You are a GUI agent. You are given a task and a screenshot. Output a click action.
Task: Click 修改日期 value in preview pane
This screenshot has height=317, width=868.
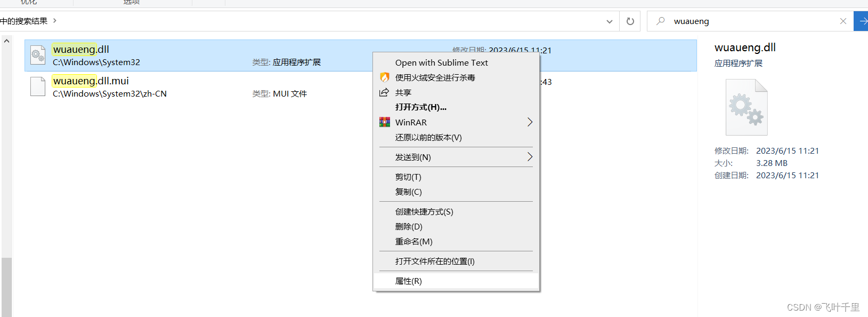[788, 150]
